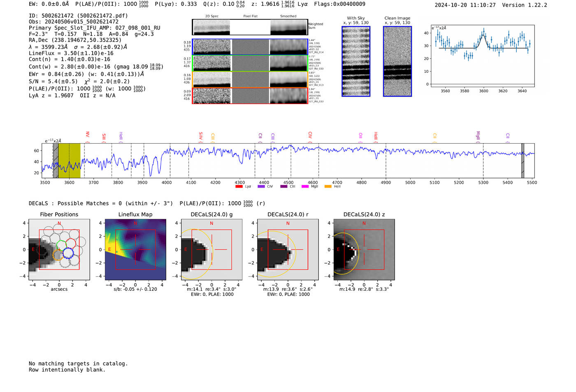Screen dimensions: 576x392
Task: Click the green-row Pixel Flat cutout
Action: tap(250, 63)
